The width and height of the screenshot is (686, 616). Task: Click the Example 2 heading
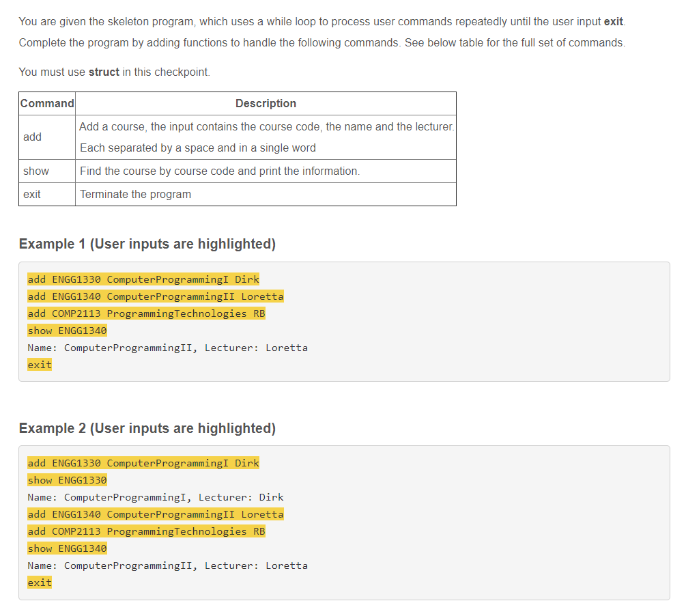coord(147,428)
